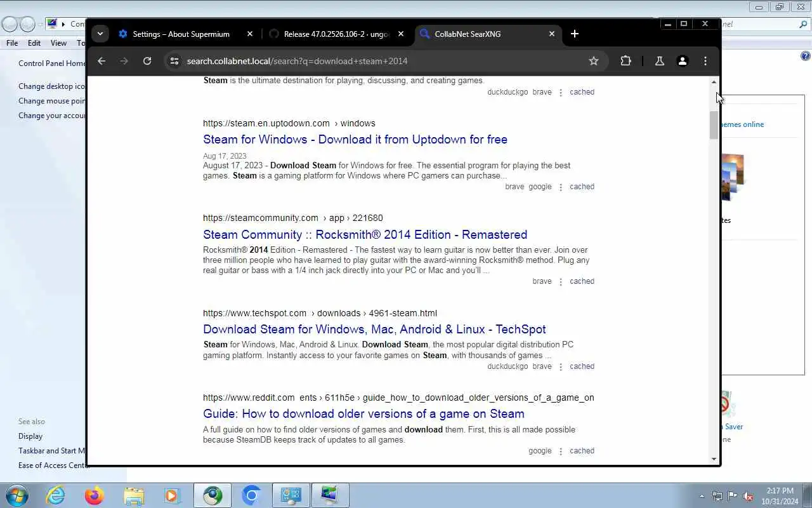The image size is (812, 508).
Task: Expand options menu beside top duckduckgo brave result
Action: pos(561,93)
